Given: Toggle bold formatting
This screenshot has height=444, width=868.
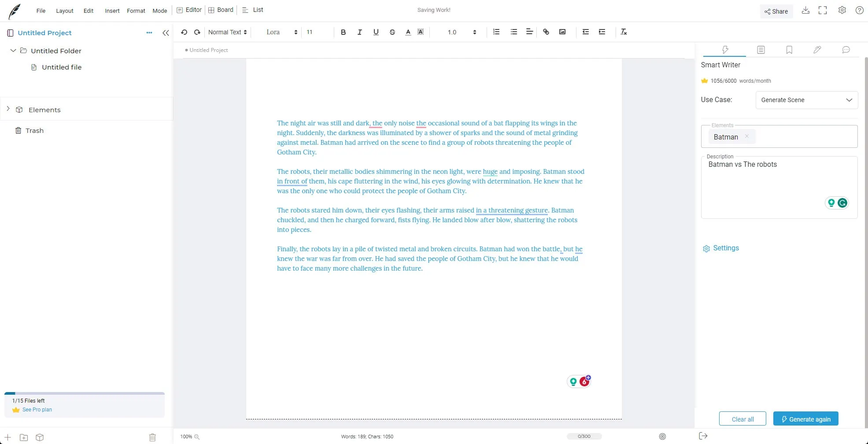Looking at the screenshot, I should tap(344, 32).
